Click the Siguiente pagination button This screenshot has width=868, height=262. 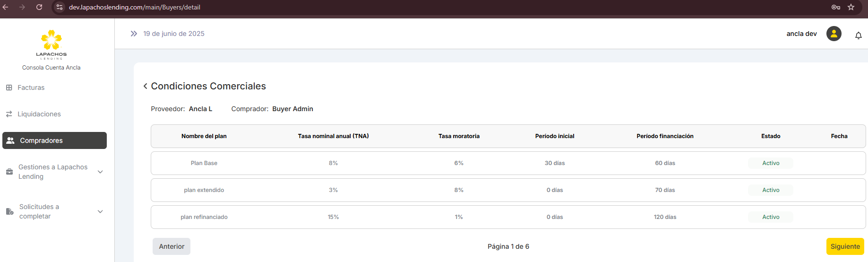tap(845, 246)
